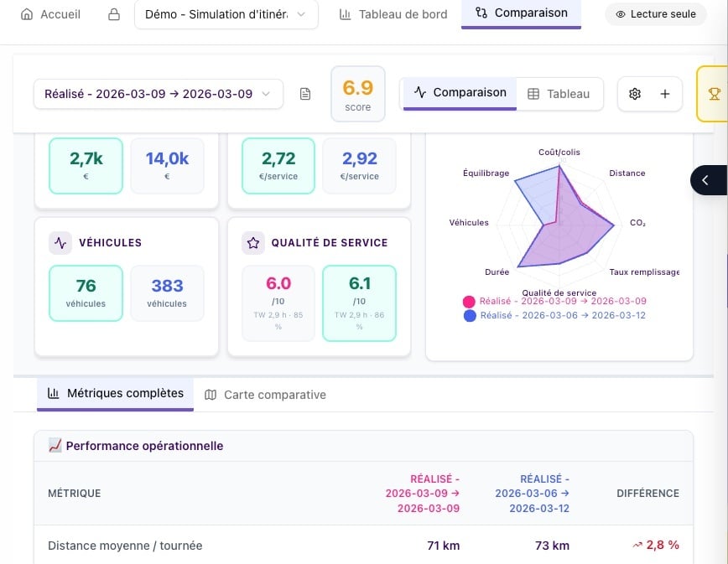Select the 383 véhicules card
The height and width of the screenshot is (564, 728).
(x=167, y=293)
